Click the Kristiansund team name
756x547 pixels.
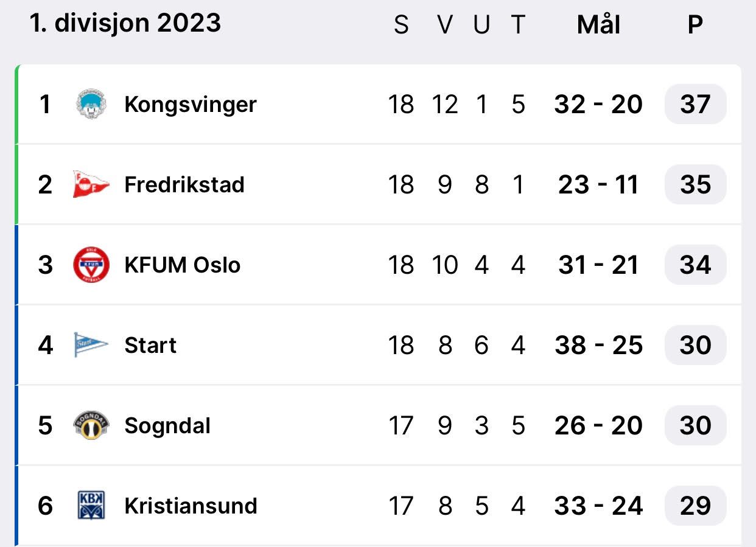tap(191, 506)
